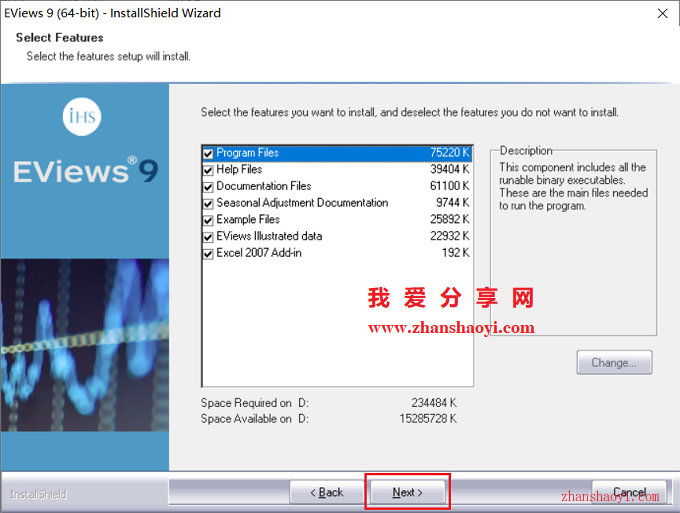The image size is (680, 513).
Task: Select the Program Files row label
Action: (x=247, y=153)
